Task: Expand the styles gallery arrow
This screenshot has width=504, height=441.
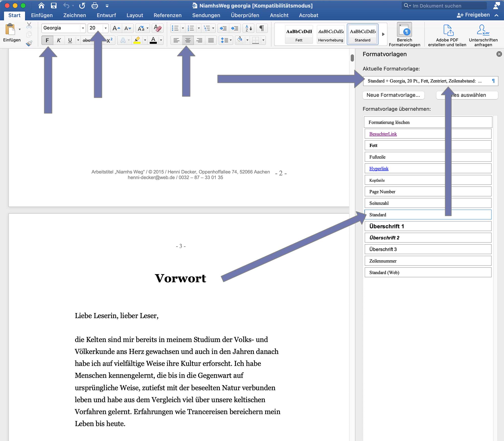Action: coord(383,34)
